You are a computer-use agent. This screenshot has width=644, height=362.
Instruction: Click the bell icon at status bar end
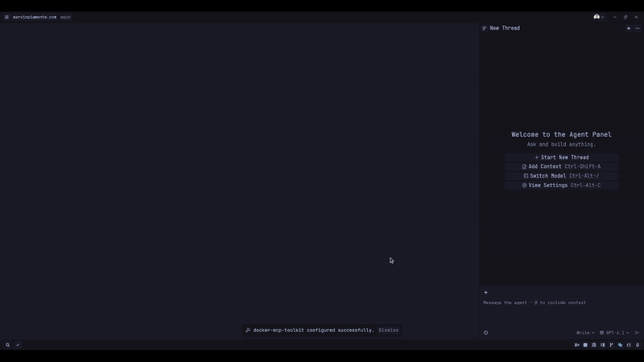pos(638,345)
